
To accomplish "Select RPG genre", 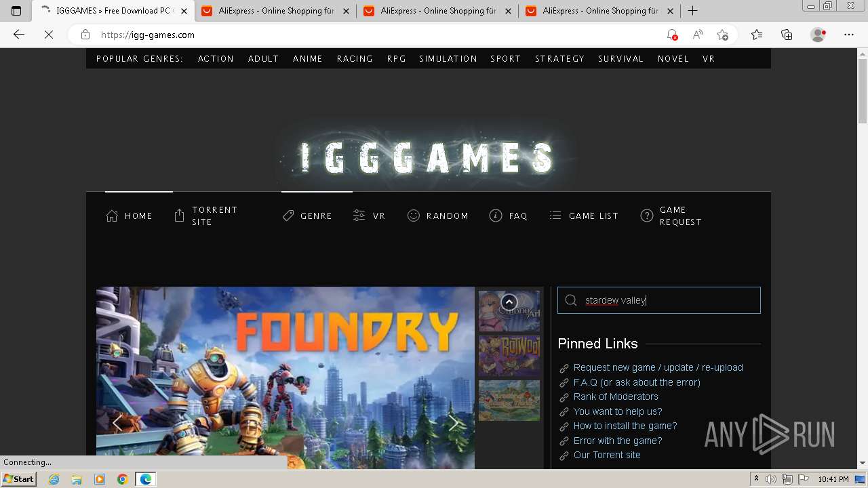I will coord(397,59).
